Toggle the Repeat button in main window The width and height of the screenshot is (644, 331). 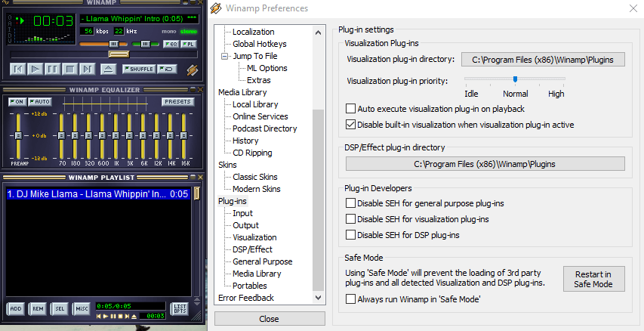pos(167,70)
